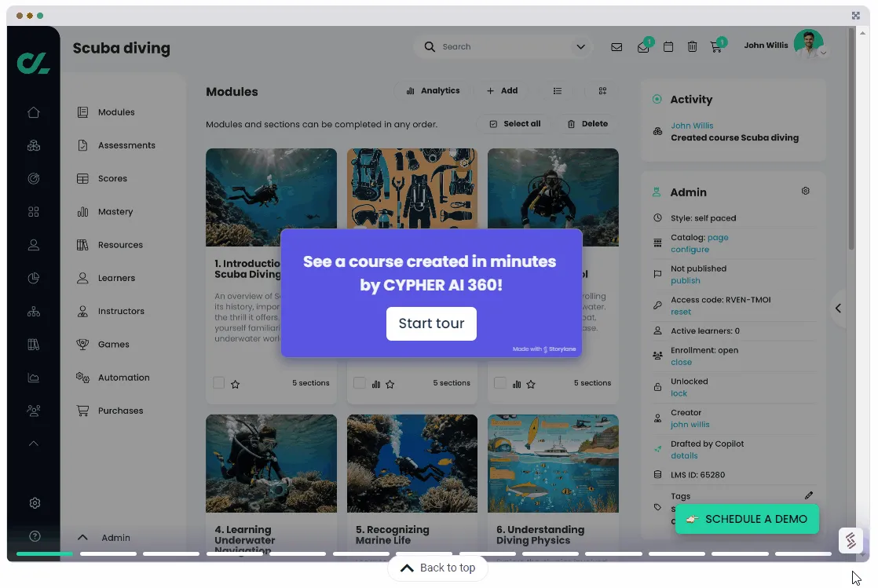Open the shopping cart with notification badge

(x=715, y=47)
